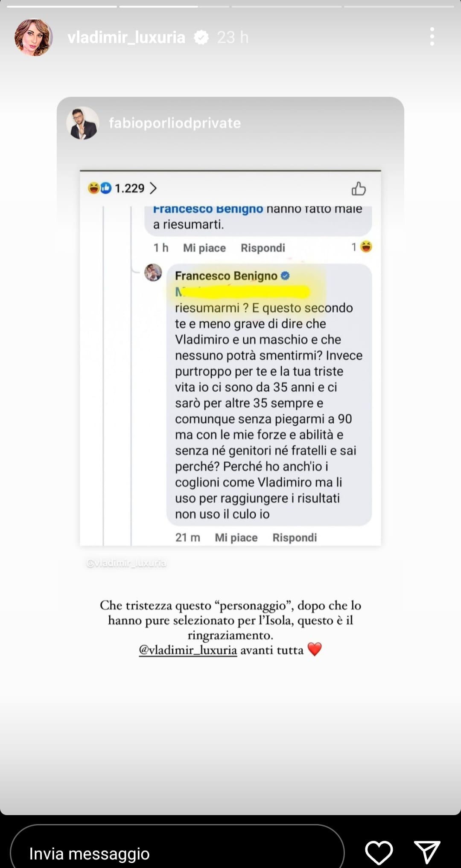This screenshot has width=461, height=868.
Task: Click Francesco Benigno's comment avatar
Action: pos(153,273)
